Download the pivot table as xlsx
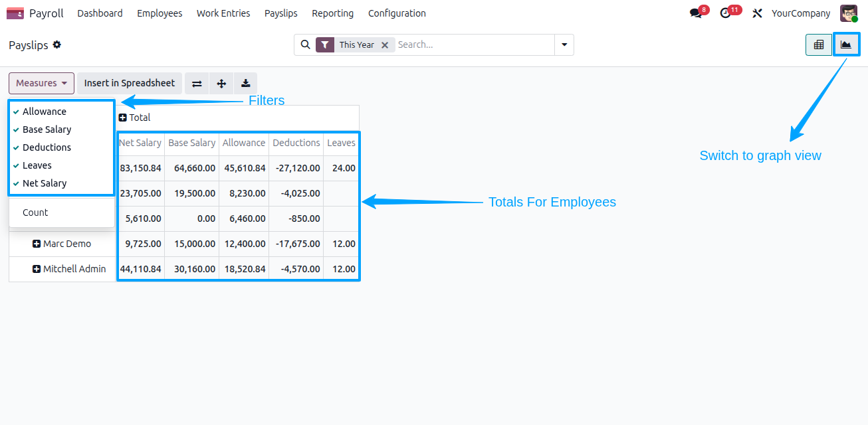868x425 pixels. click(x=246, y=83)
